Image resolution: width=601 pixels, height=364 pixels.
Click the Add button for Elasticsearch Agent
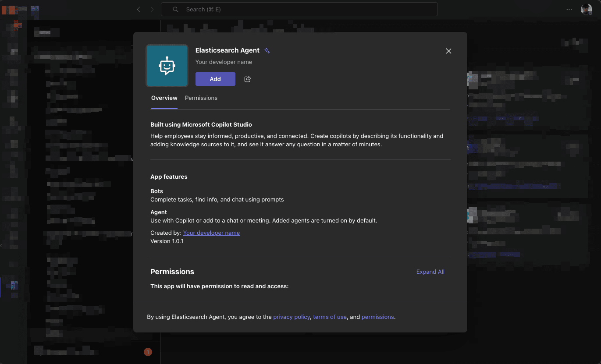[215, 79]
